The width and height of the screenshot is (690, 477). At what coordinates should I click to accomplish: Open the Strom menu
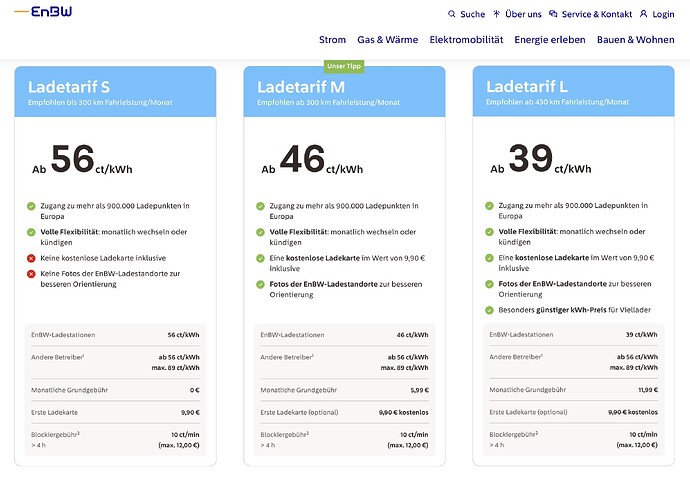click(x=332, y=40)
